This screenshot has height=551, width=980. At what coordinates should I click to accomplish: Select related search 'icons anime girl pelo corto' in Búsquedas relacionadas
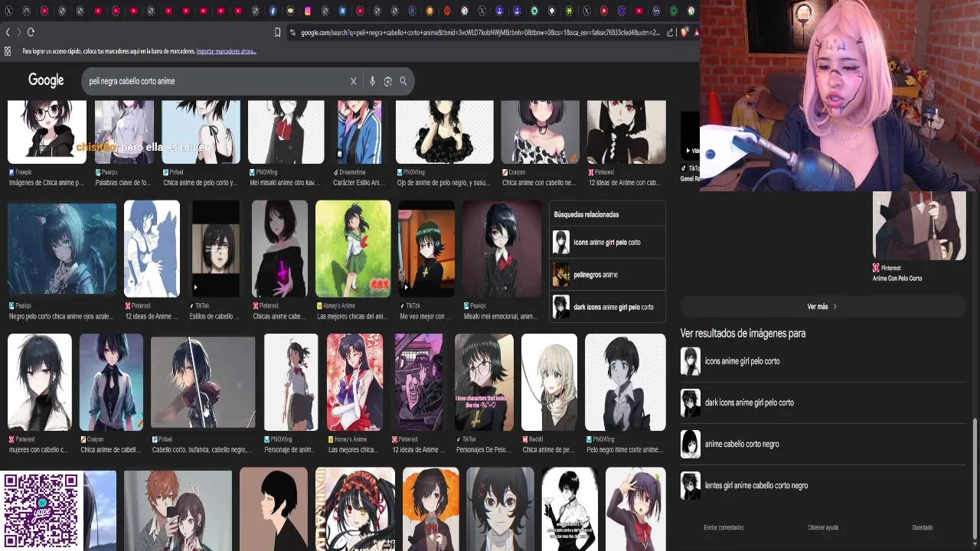point(608,243)
